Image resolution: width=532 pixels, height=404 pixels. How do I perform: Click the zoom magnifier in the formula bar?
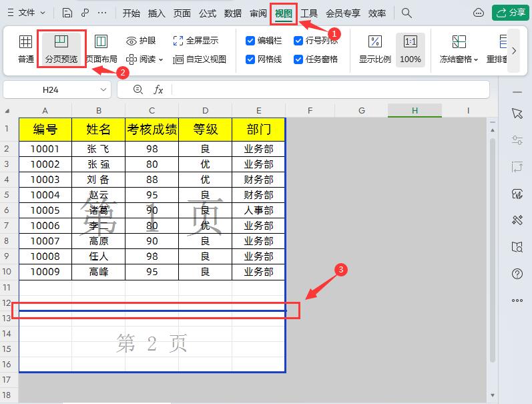pyautogui.click(x=138, y=89)
